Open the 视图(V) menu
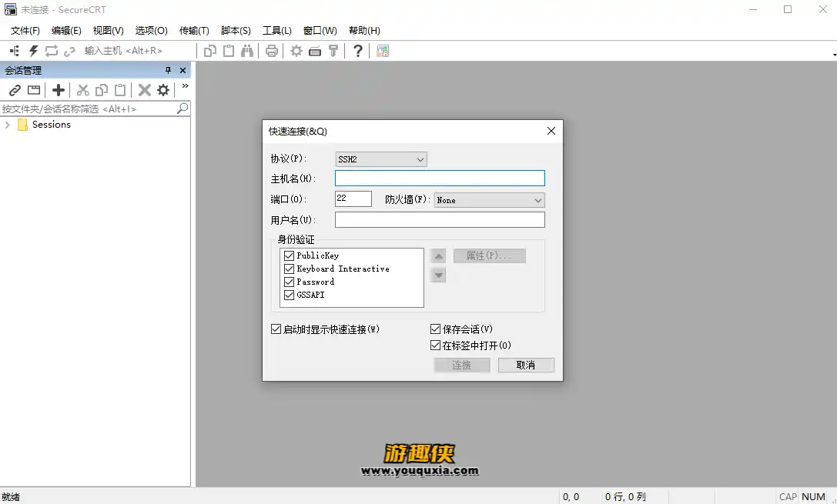The image size is (837, 504). (109, 31)
